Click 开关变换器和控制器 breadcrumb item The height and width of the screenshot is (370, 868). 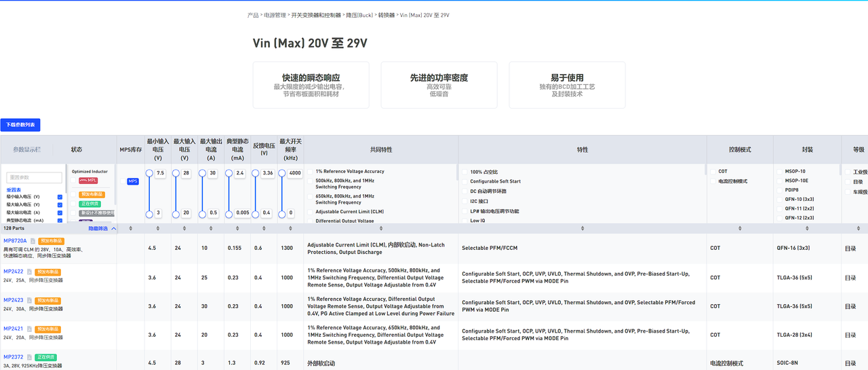tap(316, 15)
